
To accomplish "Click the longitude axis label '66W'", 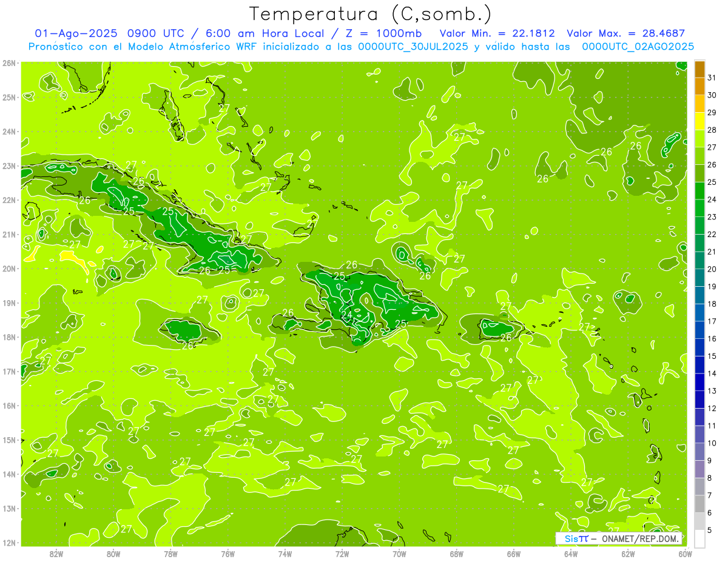I will click(513, 553).
